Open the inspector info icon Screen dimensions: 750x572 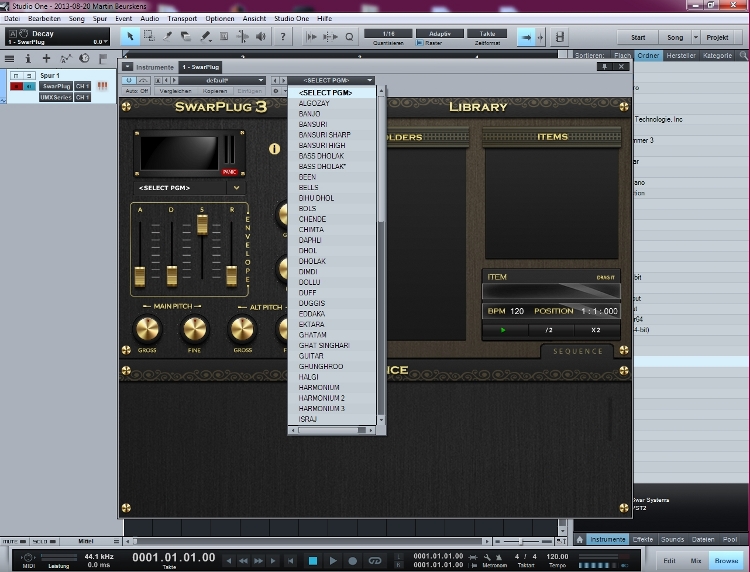coord(28,59)
